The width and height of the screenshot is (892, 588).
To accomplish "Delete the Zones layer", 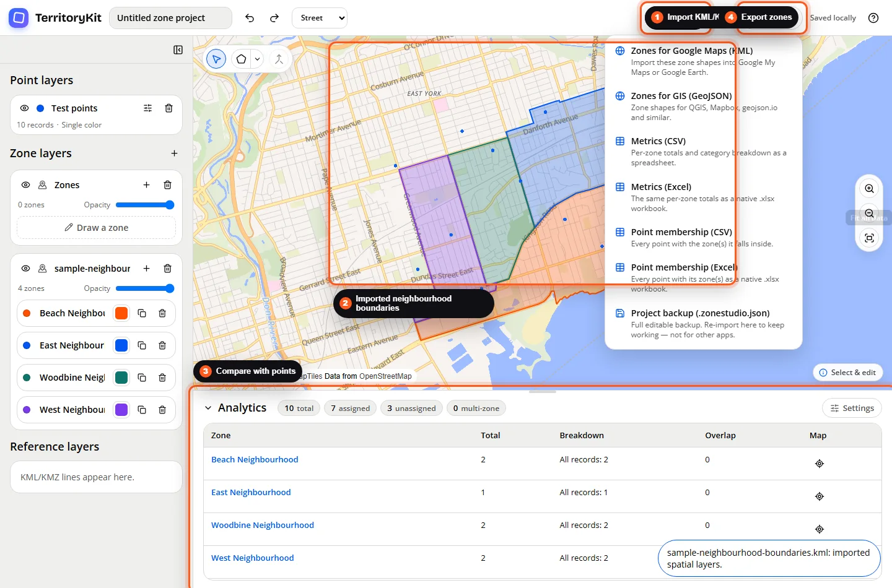I will (x=167, y=185).
